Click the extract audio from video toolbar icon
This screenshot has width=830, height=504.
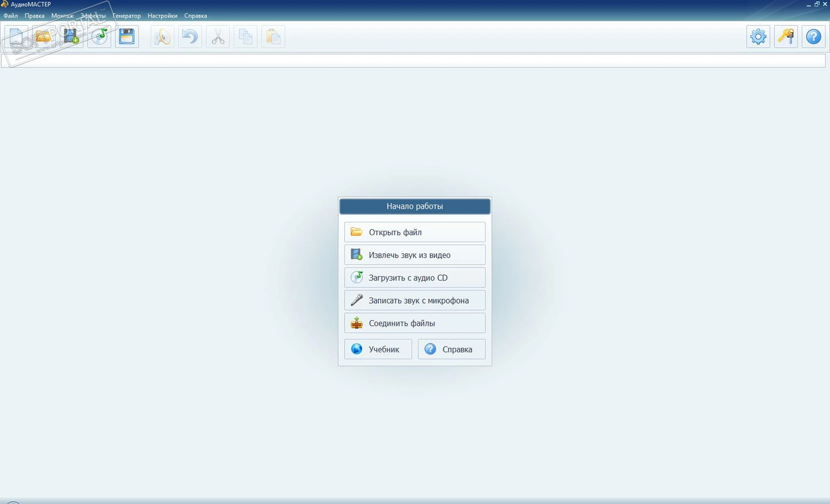(x=71, y=37)
